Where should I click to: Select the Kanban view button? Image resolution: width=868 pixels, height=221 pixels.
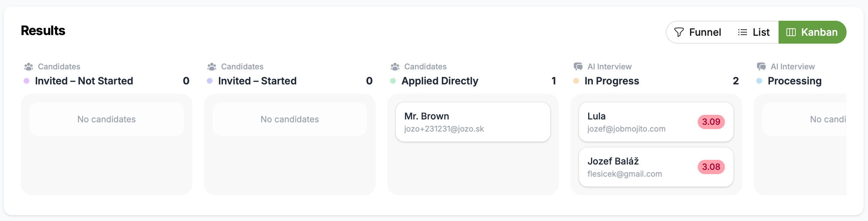click(812, 32)
